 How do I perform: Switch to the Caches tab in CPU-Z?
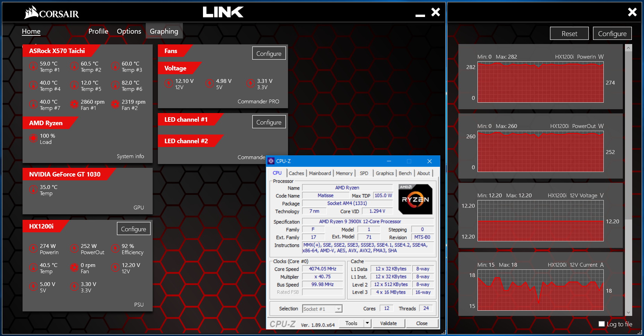296,173
